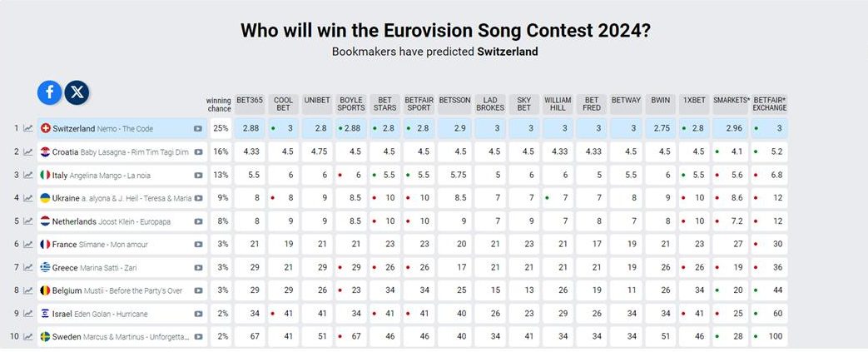
Task: Click the BET365 bookmaker column header
Action: [250, 100]
